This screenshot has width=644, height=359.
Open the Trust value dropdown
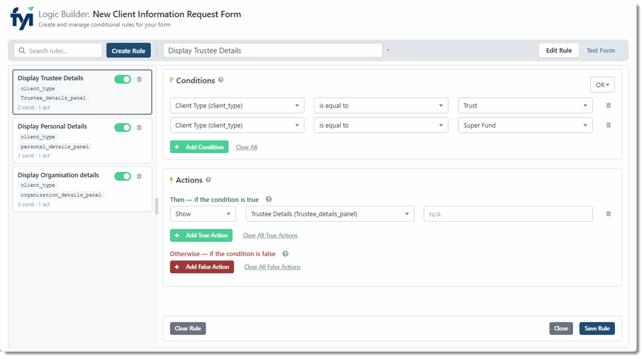click(x=525, y=105)
